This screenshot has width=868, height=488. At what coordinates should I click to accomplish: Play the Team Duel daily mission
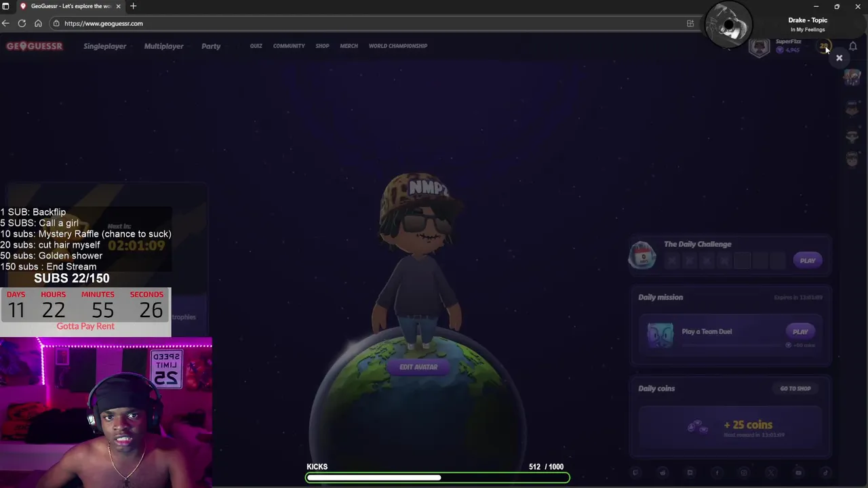tap(800, 331)
